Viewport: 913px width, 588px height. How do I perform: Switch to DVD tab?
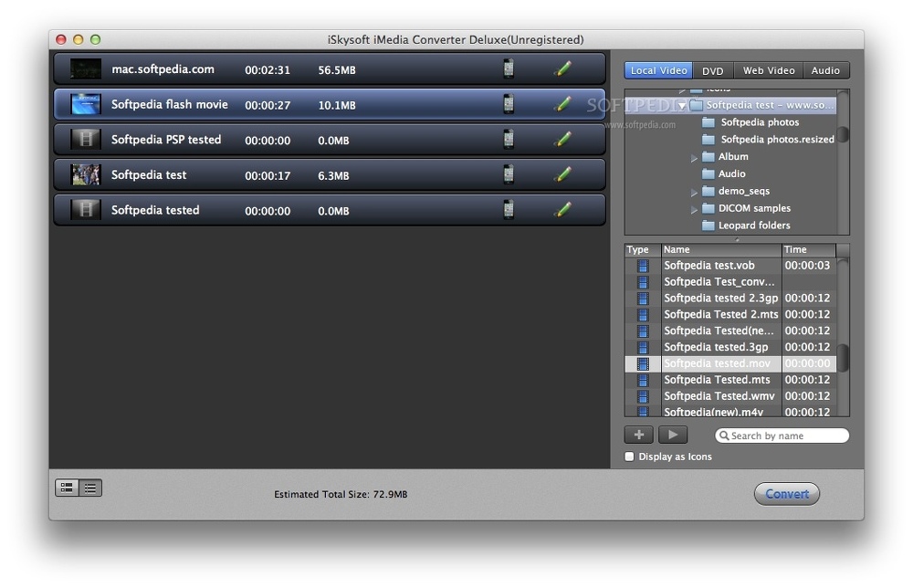click(713, 70)
